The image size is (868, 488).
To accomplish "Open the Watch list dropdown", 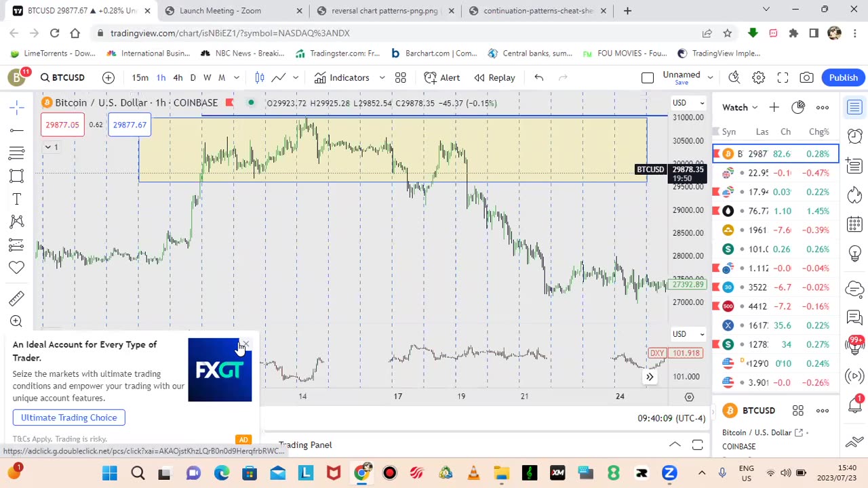I will (x=739, y=107).
